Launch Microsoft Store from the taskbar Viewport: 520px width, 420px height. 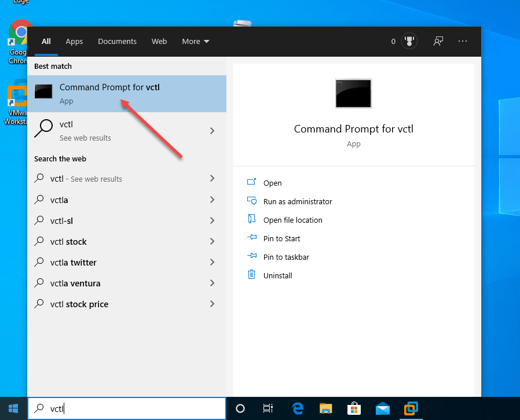tap(354, 408)
